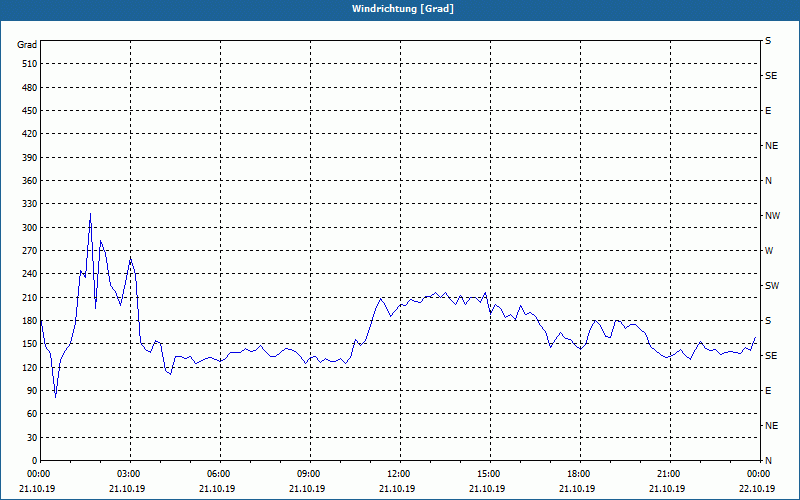The width and height of the screenshot is (800, 500).
Task: Click the 21.10.19 date under 12:00
Action: click(397, 488)
